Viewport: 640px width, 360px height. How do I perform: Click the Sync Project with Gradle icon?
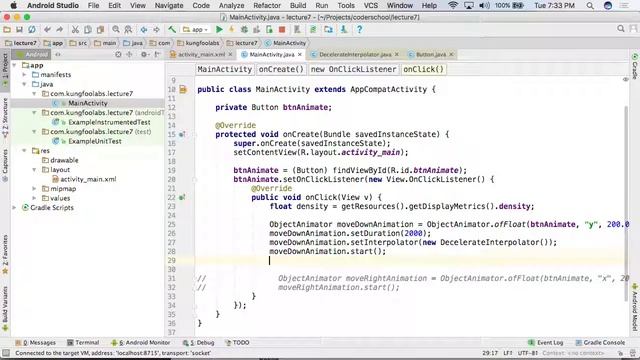[313, 29]
